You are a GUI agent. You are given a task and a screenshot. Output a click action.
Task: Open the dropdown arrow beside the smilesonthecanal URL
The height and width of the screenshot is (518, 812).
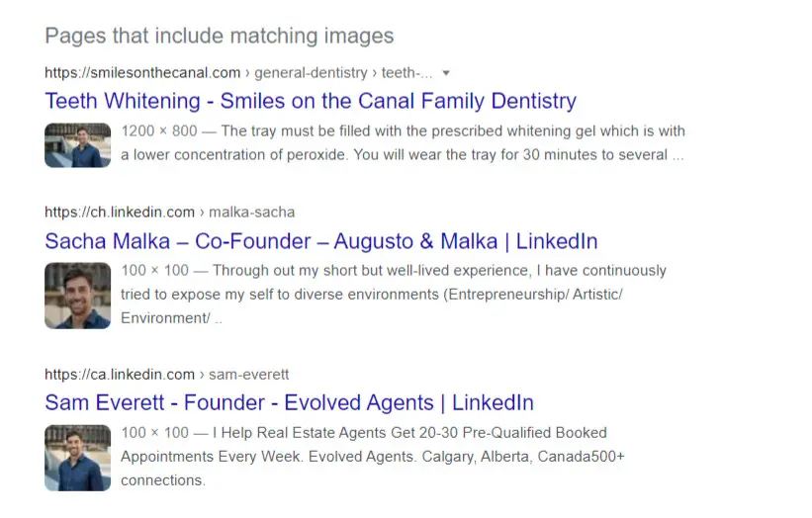pos(446,73)
